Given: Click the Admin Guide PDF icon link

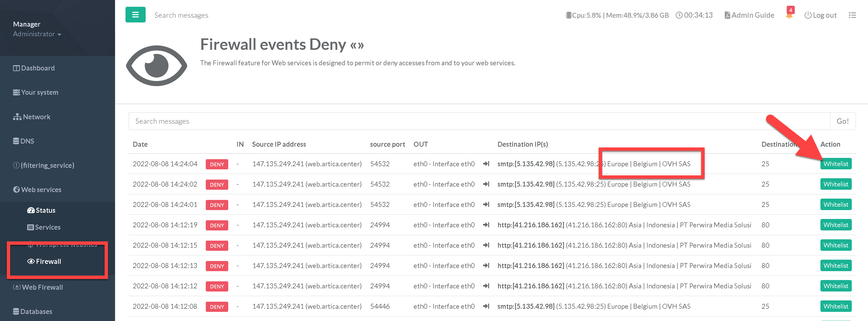Looking at the screenshot, I should (x=749, y=15).
